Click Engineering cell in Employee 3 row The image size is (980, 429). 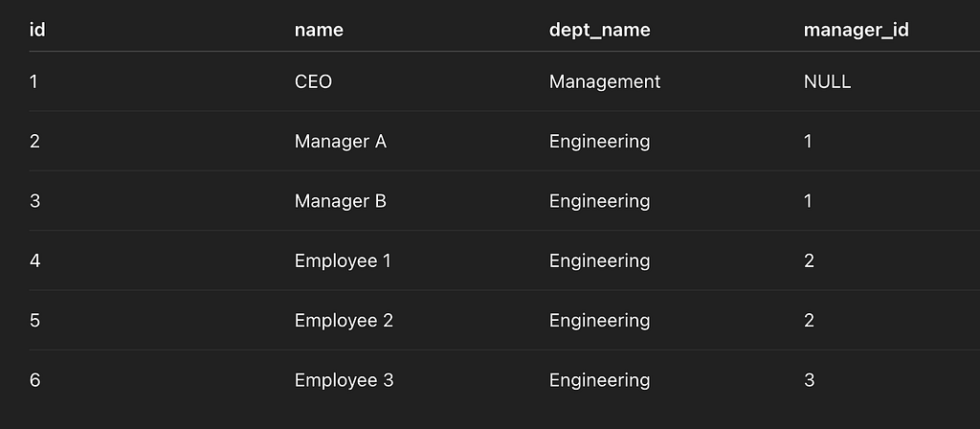[x=599, y=380]
